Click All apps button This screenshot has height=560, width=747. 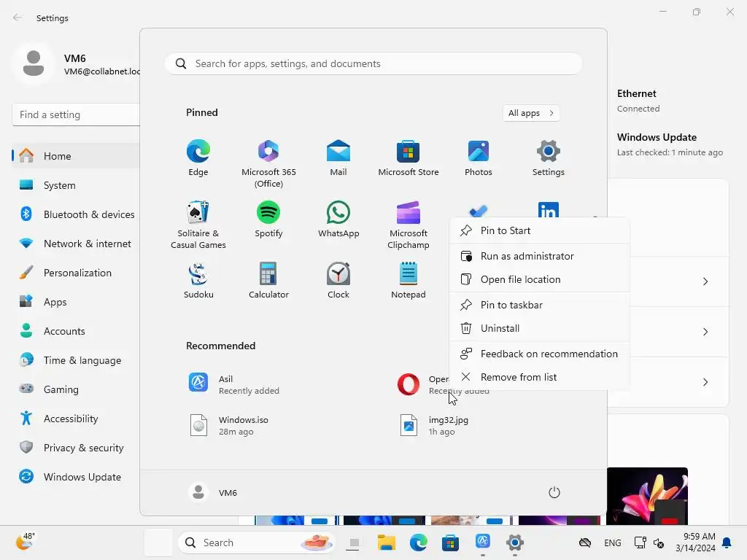pyautogui.click(x=531, y=113)
